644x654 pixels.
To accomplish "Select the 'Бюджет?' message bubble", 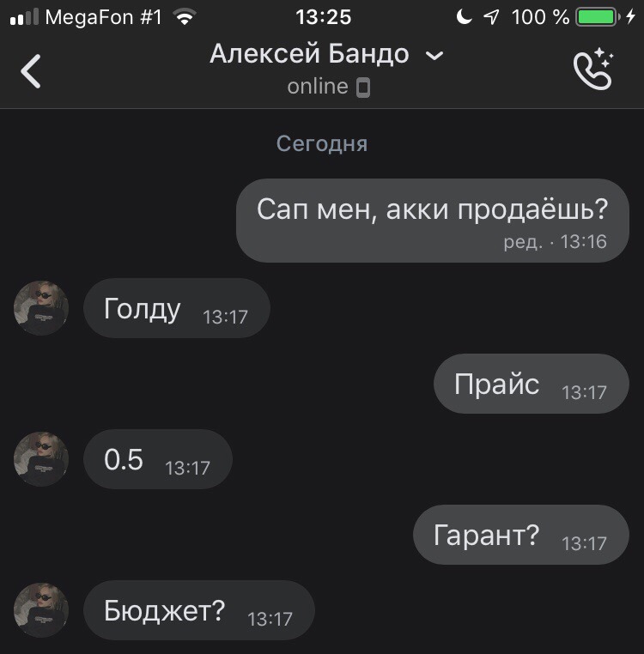I will click(x=199, y=610).
